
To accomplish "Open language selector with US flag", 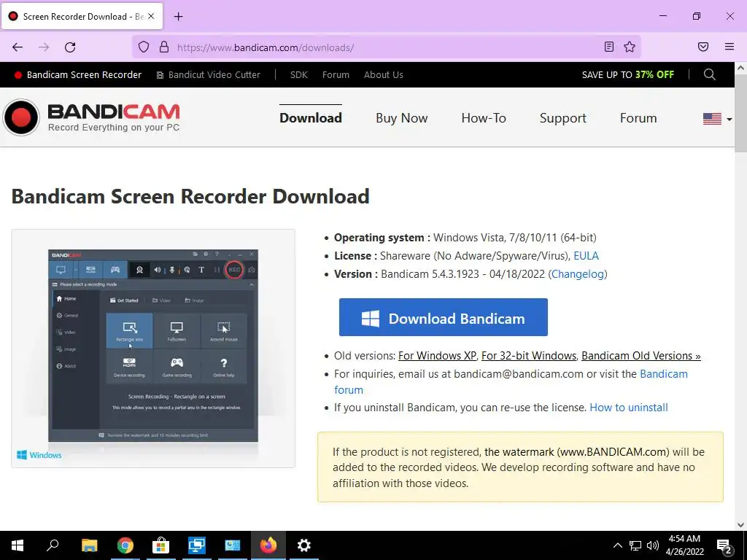I will (x=717, y=119).
